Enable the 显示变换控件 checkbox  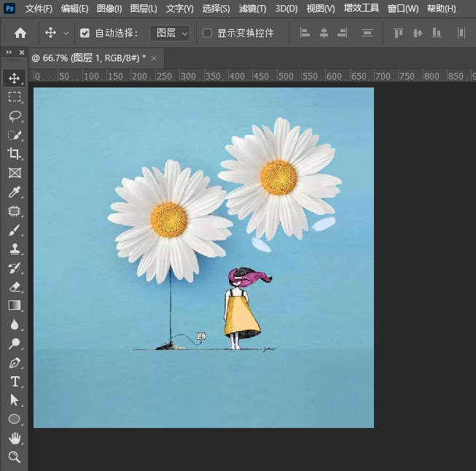(x=207, y=34)
